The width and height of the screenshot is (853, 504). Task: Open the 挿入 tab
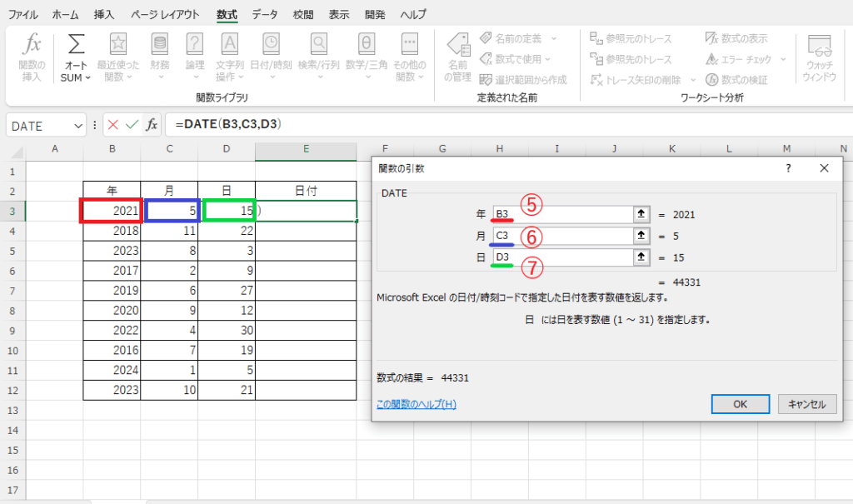point(104,15)
